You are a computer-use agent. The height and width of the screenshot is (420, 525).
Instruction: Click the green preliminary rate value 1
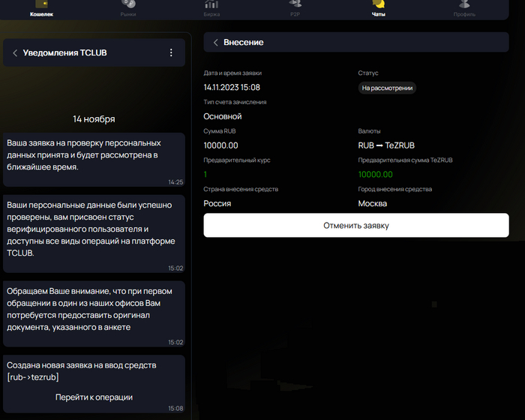205,175
